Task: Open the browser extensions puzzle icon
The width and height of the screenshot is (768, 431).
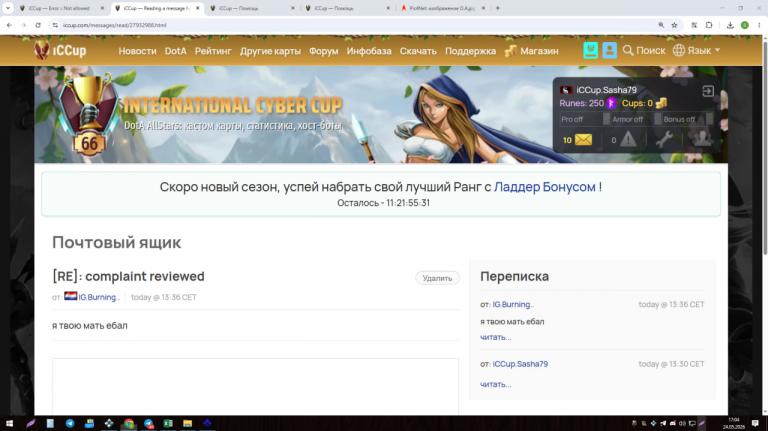Action: pyautogui.click(x=709, y=25)
